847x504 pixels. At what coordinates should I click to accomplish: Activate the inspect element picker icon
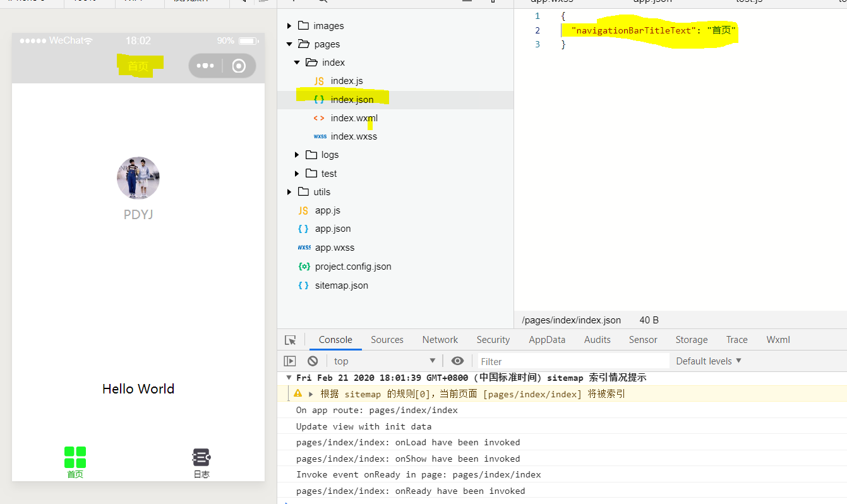tap(291, 340)
